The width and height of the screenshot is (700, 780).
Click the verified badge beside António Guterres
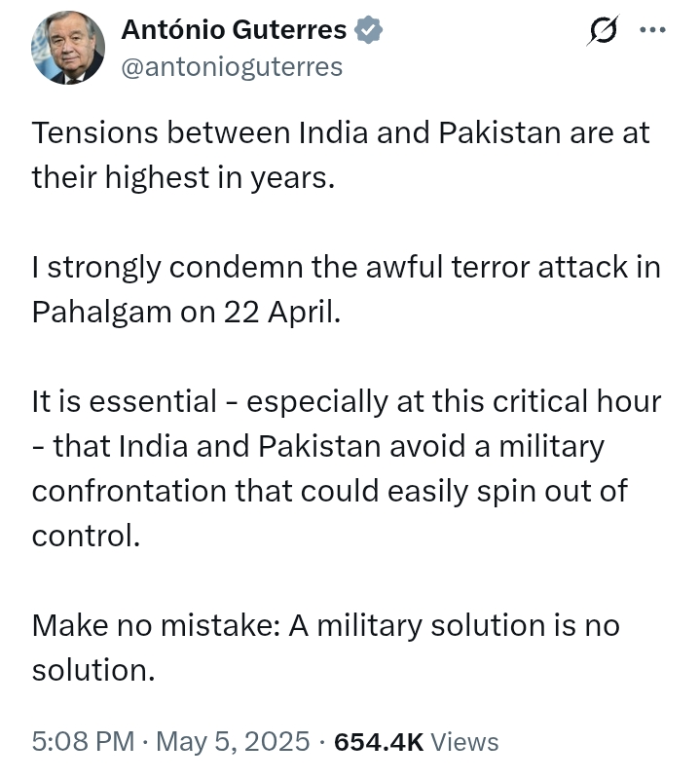[369, 30]
